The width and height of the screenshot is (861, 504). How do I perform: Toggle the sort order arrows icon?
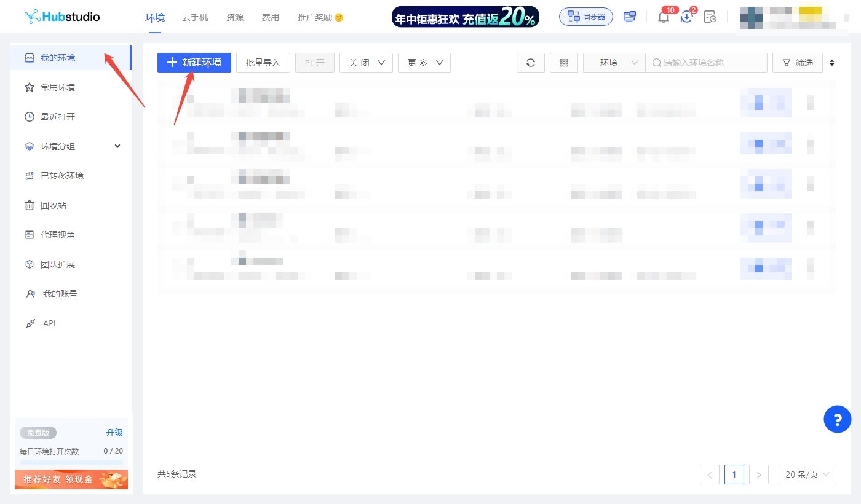point(832,63)
